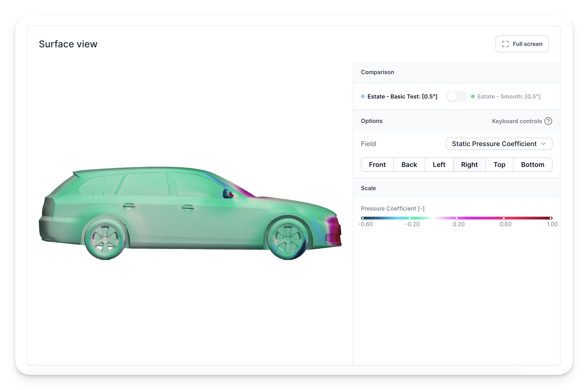The height and width of the screenshot is (390, 588).
Task: Show the Top view of the car
Action: click(x=499, y=165)
